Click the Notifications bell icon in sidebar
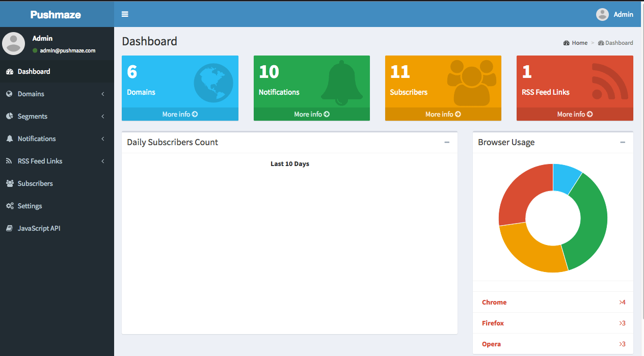The width and height of the screenshot is (644, 356). pyautogui.click(x=9, y=139)
